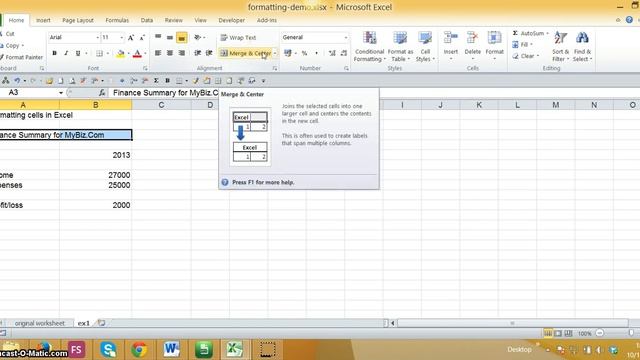The image size is (640, 360).
Task: Click the Merge & Center button
Action: tap(246, 53)
